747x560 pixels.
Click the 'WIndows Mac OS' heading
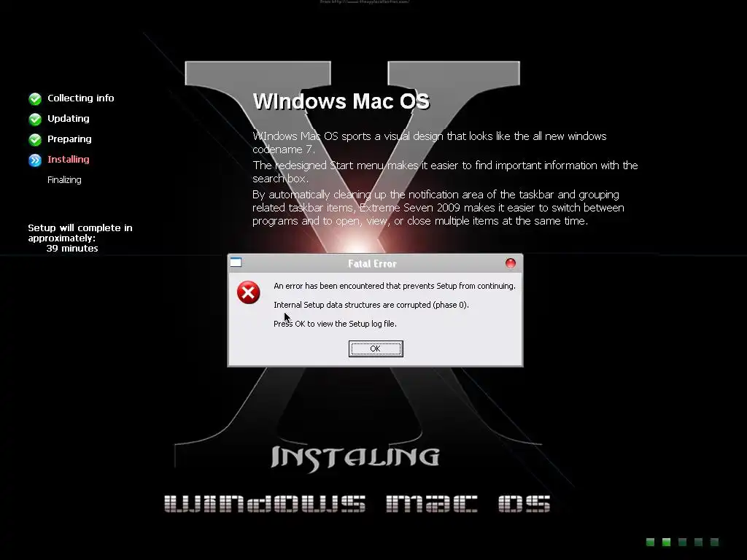[341, 101]
